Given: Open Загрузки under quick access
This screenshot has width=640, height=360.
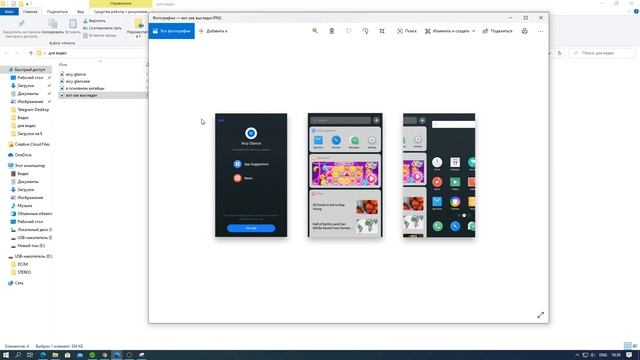Looking at the screenshot, I should pos(26,86).
